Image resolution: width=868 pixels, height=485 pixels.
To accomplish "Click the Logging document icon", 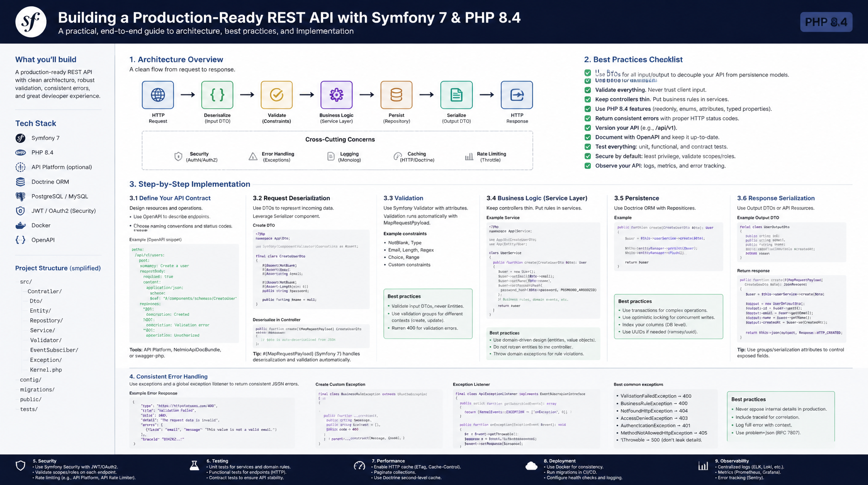I will tap(330, 157).
